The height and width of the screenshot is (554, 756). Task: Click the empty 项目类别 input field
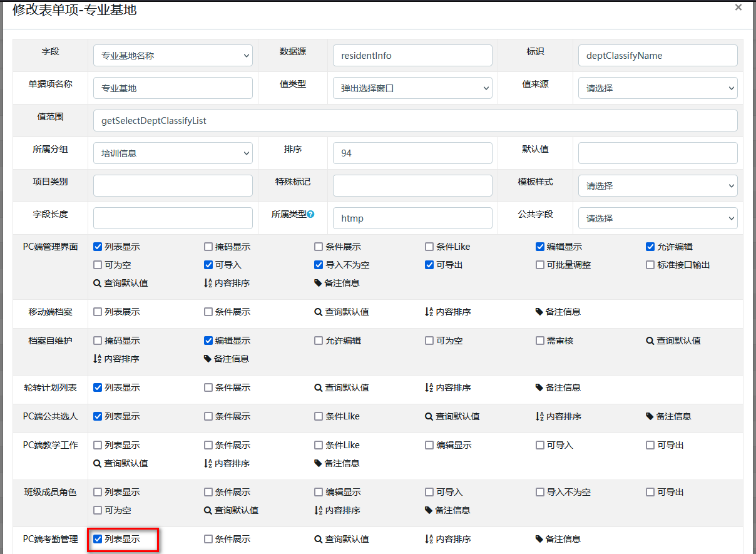point(173,186)
